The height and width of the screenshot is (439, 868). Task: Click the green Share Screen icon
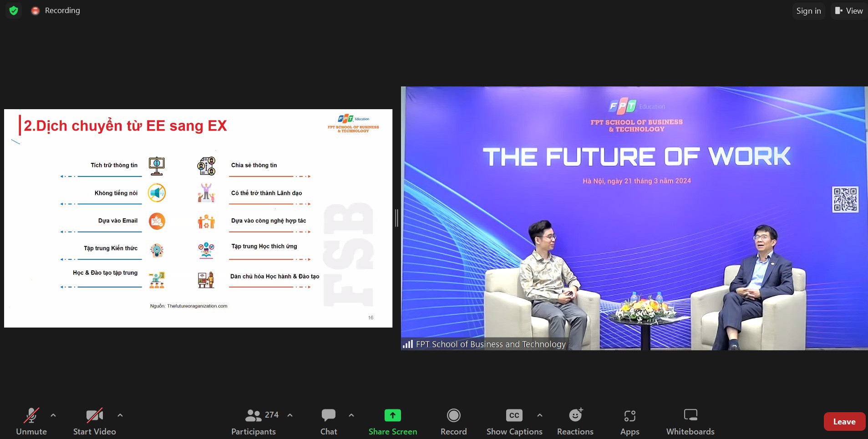point(393,415)
